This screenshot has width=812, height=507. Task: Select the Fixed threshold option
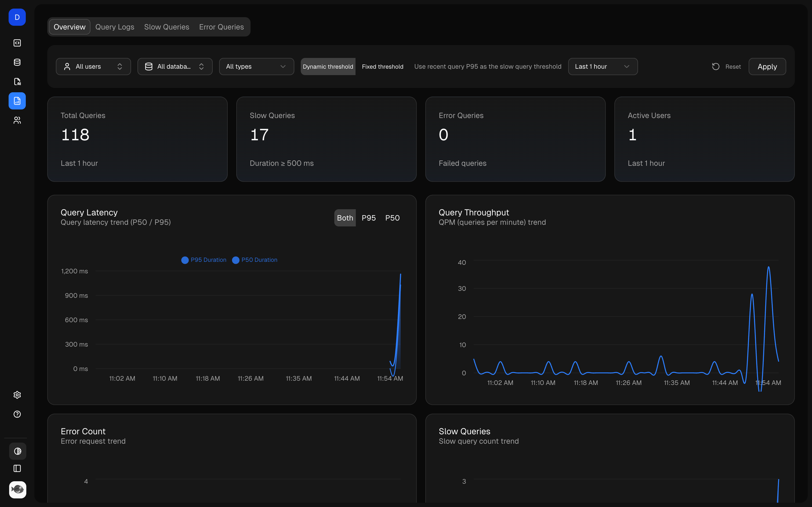(x=383, y=67)
